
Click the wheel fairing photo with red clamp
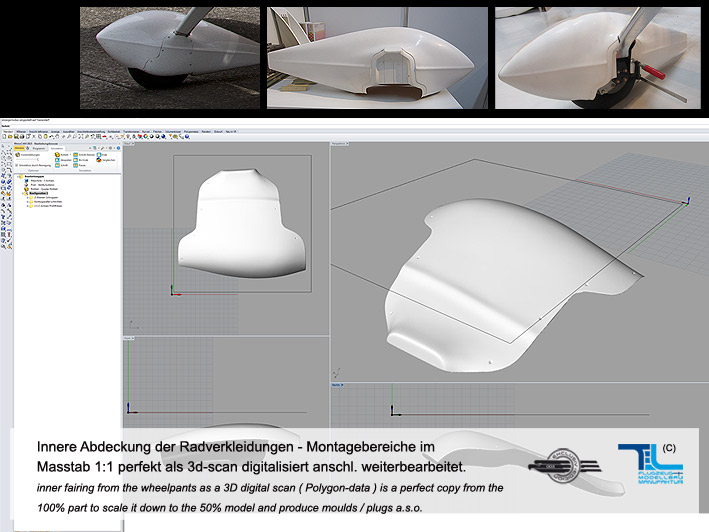pos(598,58)
